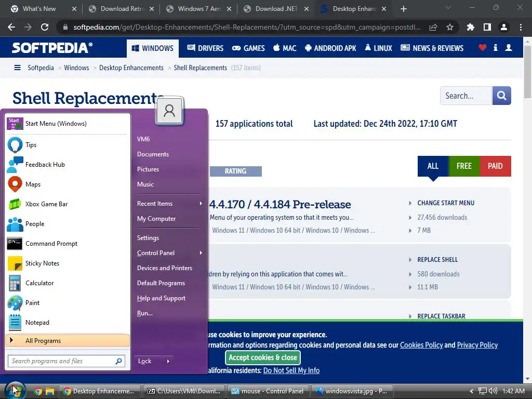Click the user account picture in the start menu
Screen dimensions: 532x399
click(169, 111)
